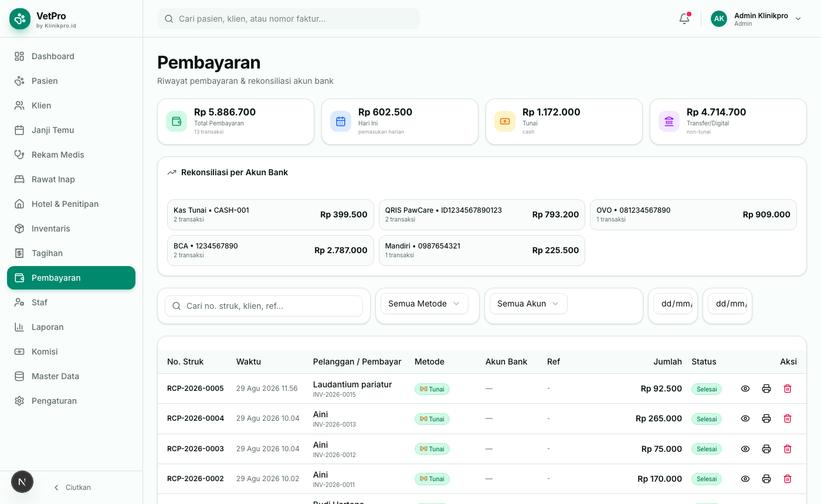Open the Semua Metode dropdown
This screenshot has height=504, width=821.
click(x=425, y=304)
